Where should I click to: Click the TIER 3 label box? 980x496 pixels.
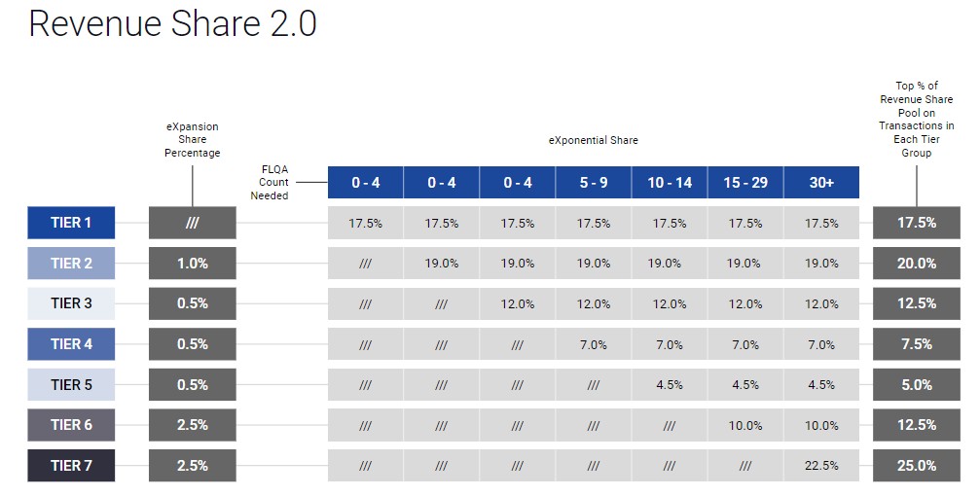[71, 303]
